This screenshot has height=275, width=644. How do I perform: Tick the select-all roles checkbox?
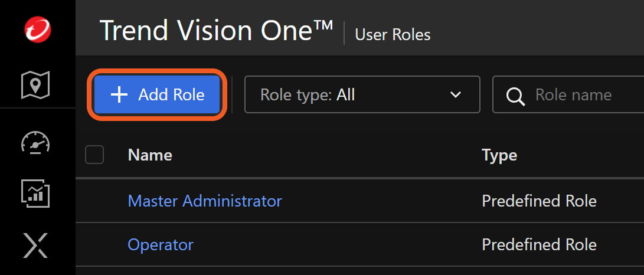pyautogui.click(x=94, y=155)
